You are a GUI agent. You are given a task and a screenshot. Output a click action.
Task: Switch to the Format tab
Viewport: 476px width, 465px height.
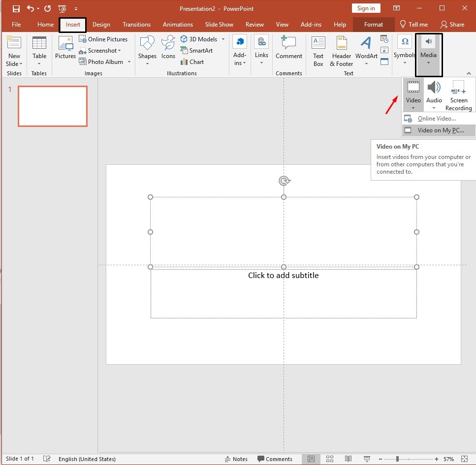point(374,25)
